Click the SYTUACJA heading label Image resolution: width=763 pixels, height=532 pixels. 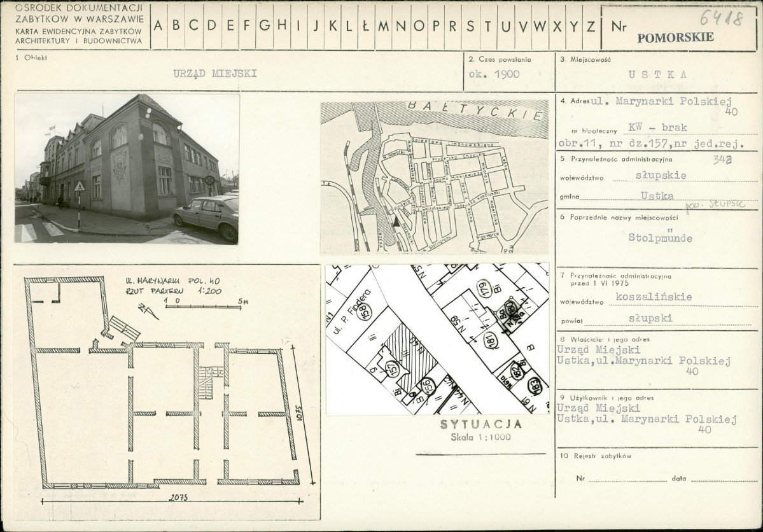pos(480,424)
